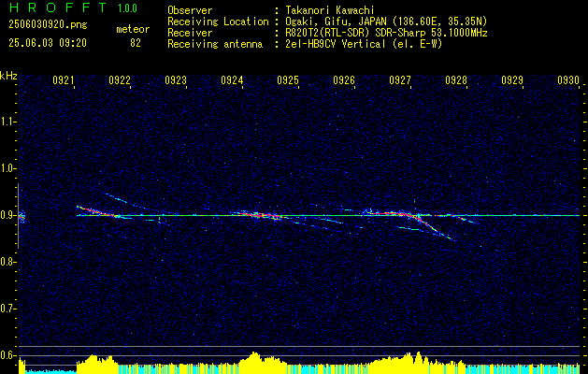The image size is (588, 374).
Task: Click the Receiver field label
Action: point(190,33)
